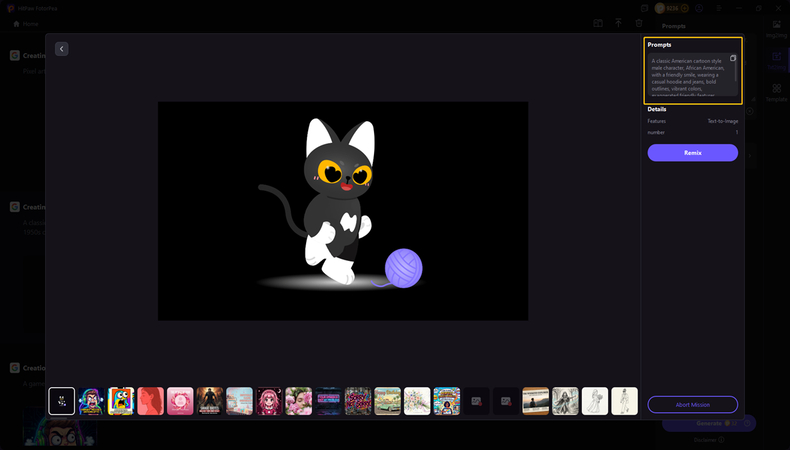Select the second failed image placeholder thumbnail
The width and height of the screenshot is (790, 450).
click(x=506, y=401)
